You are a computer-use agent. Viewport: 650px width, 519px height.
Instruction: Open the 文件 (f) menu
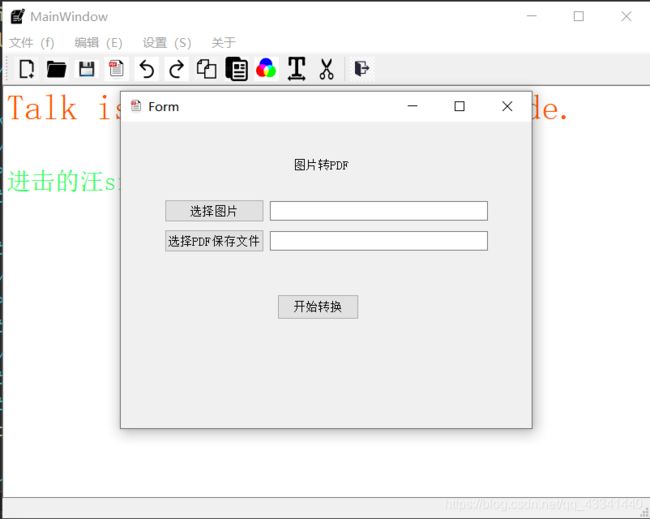(32, 43)
